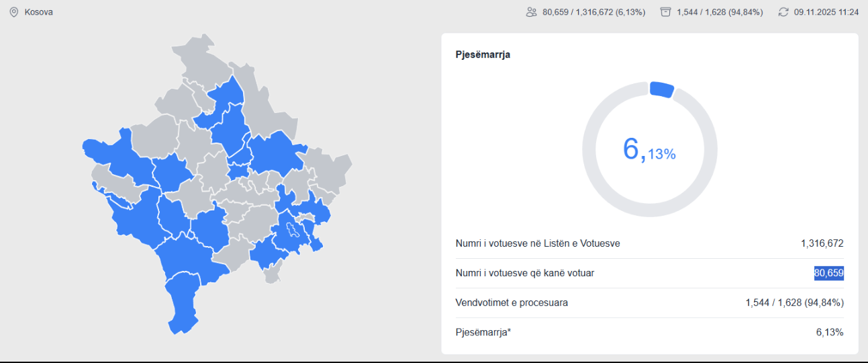Click the highlighted 80,659 value
This screenshot has height=363, width=868.
(828, 273)
